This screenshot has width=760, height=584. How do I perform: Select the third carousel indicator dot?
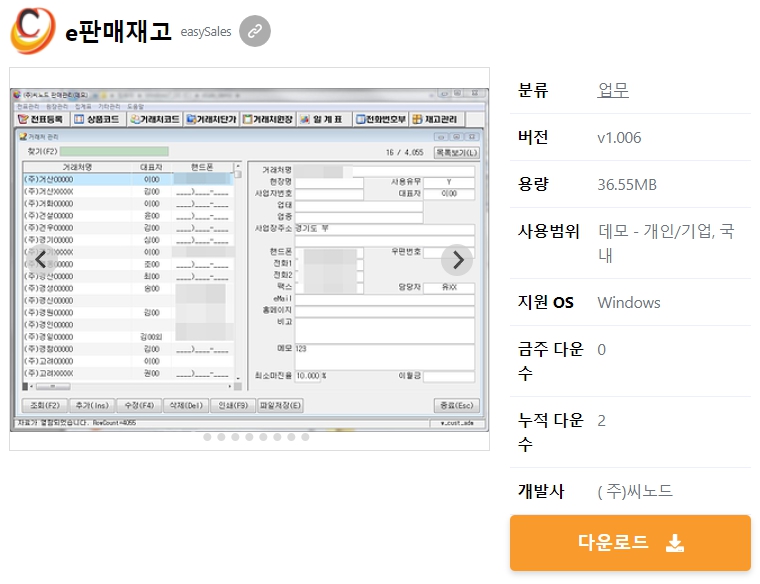pyautogui.click(x=236, y=437)
